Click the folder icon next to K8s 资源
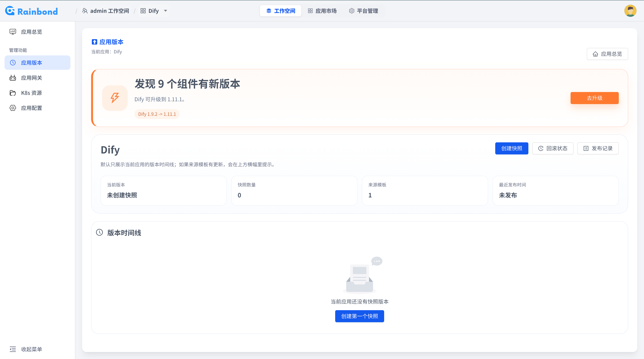This screenshot has width=644, height=359. point(13,93)
